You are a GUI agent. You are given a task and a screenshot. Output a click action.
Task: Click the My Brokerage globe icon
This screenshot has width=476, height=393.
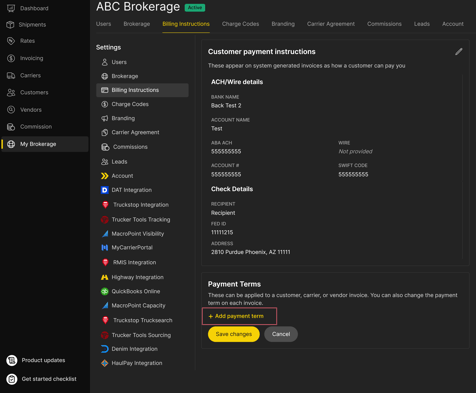coord(11,144)
